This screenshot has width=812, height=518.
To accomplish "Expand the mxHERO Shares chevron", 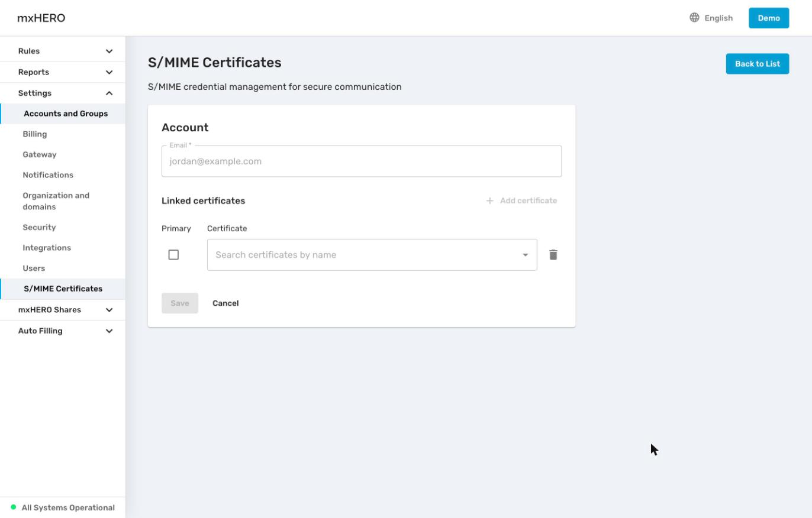I will coord(109,310).
